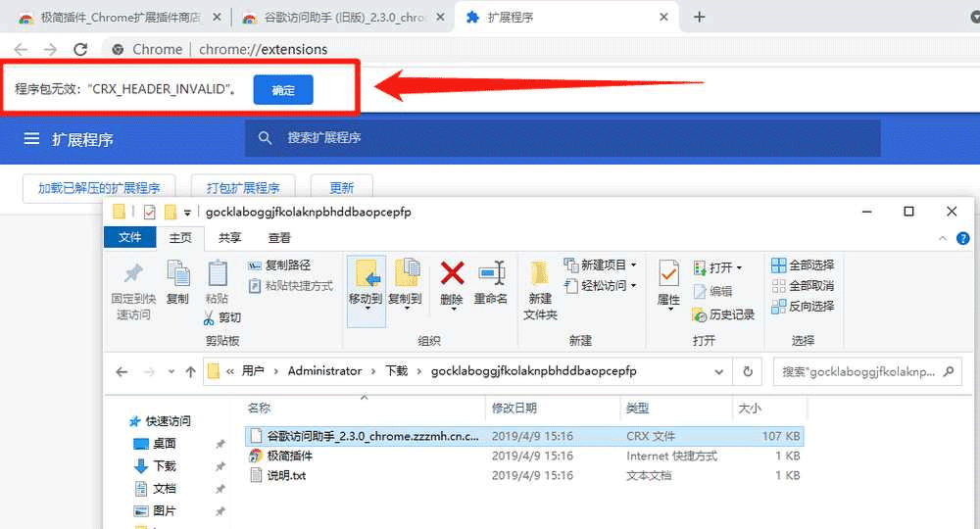Click the 确定 button in the error dialog

tap(283, 90)
